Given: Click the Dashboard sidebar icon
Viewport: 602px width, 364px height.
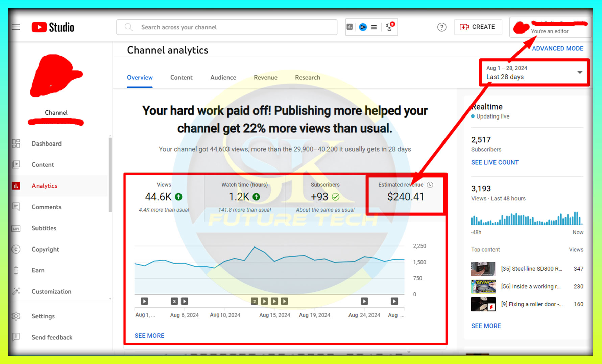Looking at the screenshot, I should click(x=16, y=144).
